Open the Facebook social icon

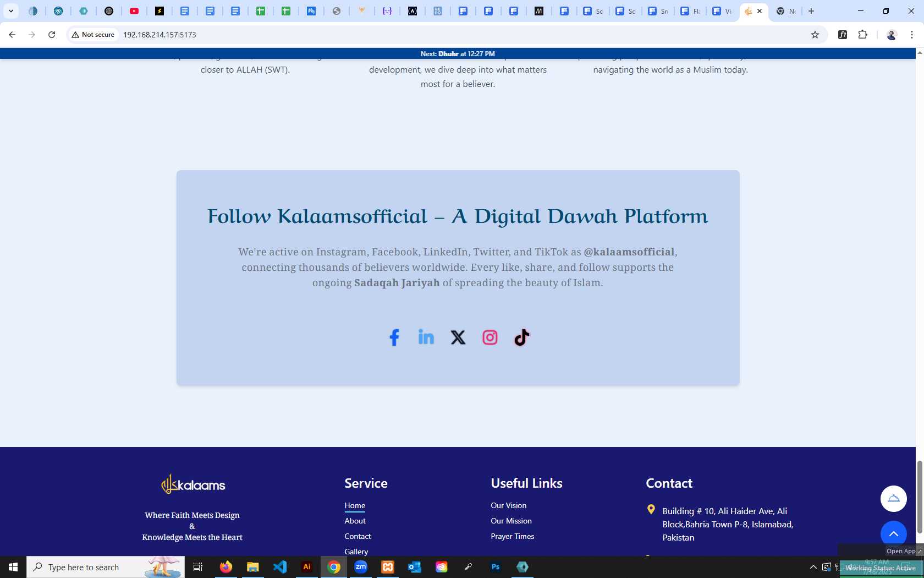(x=394, y=337)
